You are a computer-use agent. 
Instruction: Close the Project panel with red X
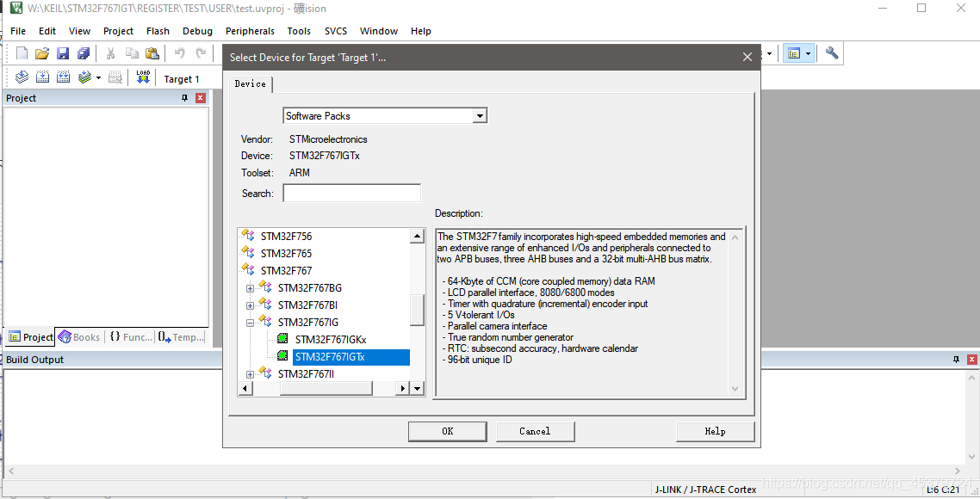200,98
